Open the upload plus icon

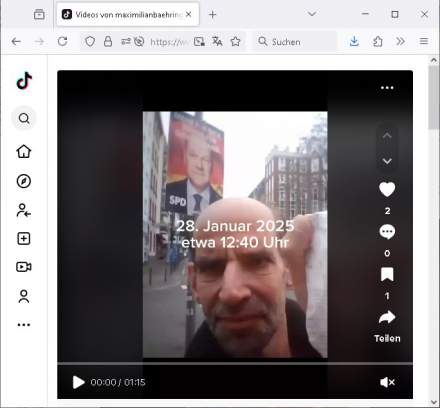[24, 239]
